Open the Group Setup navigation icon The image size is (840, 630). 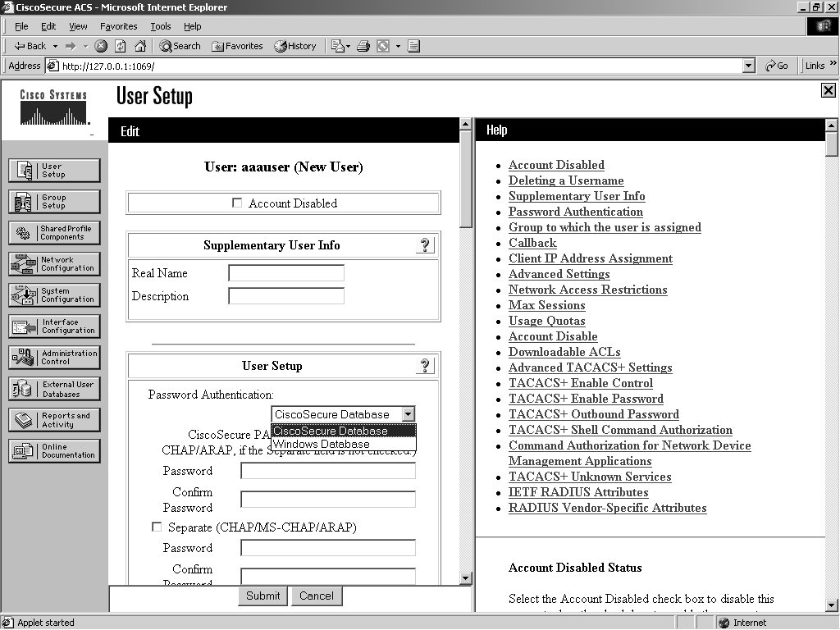54,202
